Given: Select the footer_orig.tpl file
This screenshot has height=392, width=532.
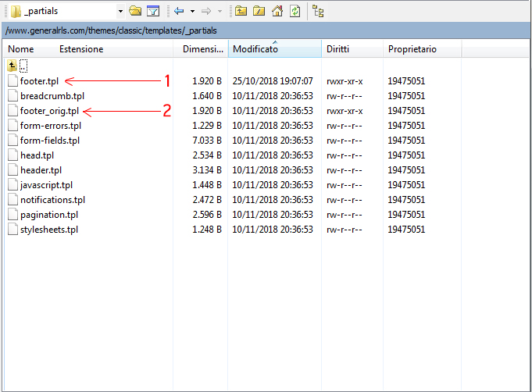Looking at the screenshot, I should point(49,111).
